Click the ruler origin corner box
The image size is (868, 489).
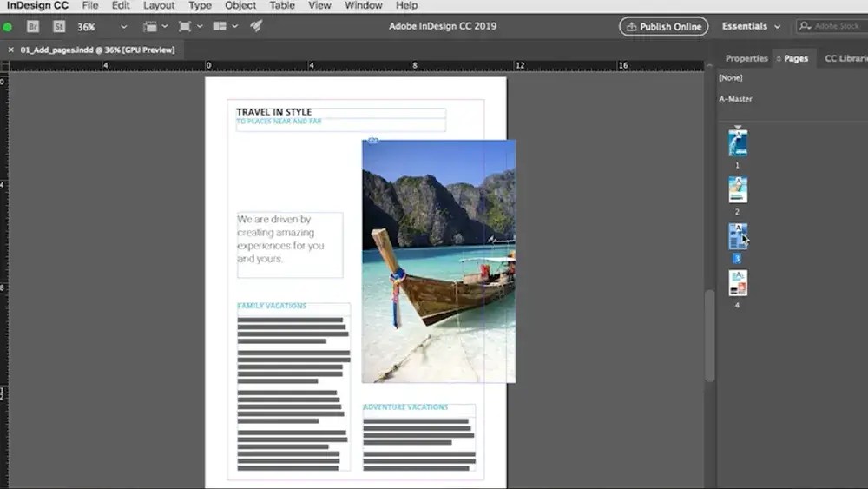click(x=4, y=66)
